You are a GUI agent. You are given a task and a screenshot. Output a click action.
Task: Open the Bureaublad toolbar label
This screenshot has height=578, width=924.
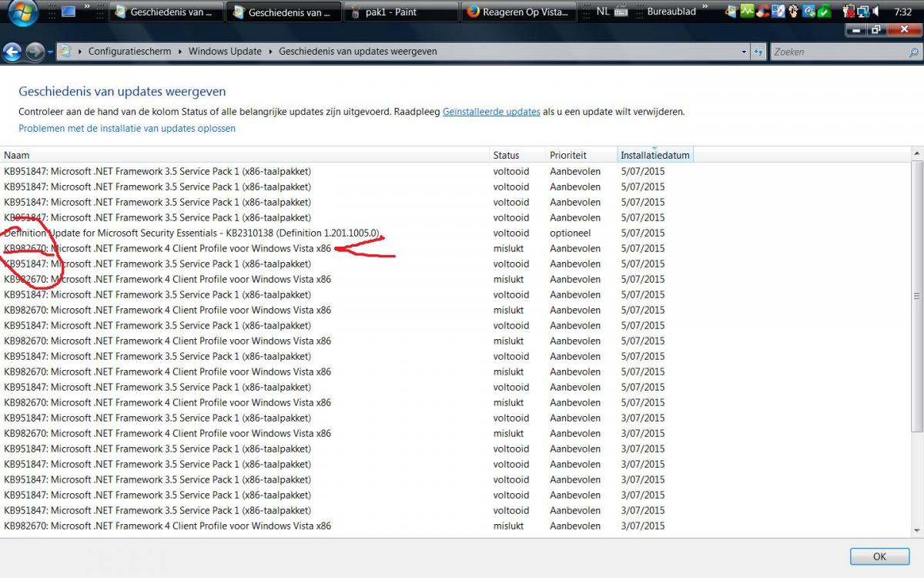pyautogui.click(x=671, y=12)
